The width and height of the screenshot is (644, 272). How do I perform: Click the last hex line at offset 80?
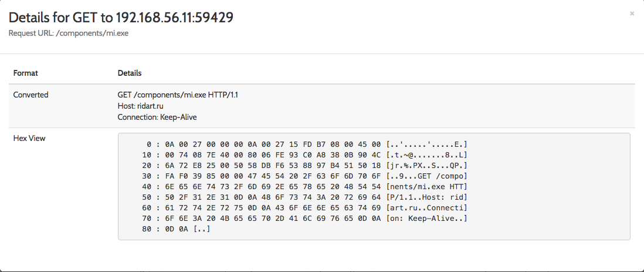click(x=176, y=229)
